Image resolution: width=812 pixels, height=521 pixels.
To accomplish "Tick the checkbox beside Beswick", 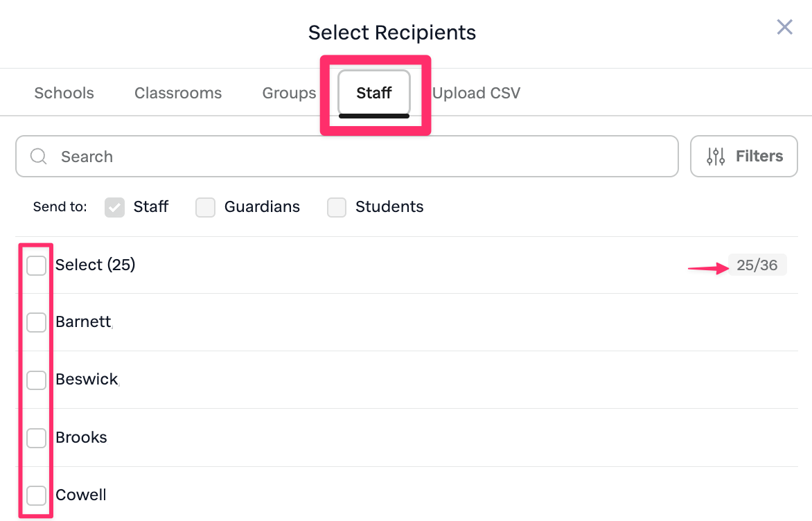I will (37, 380).
